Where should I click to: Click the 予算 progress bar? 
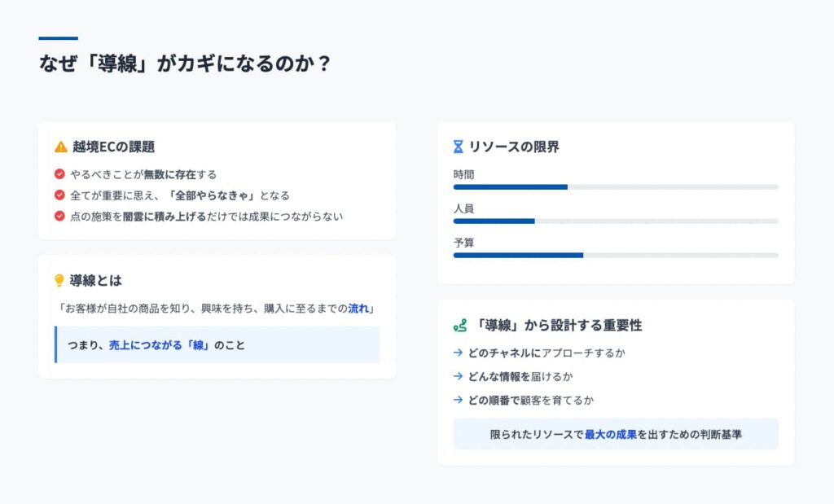(x=616, y=255)
